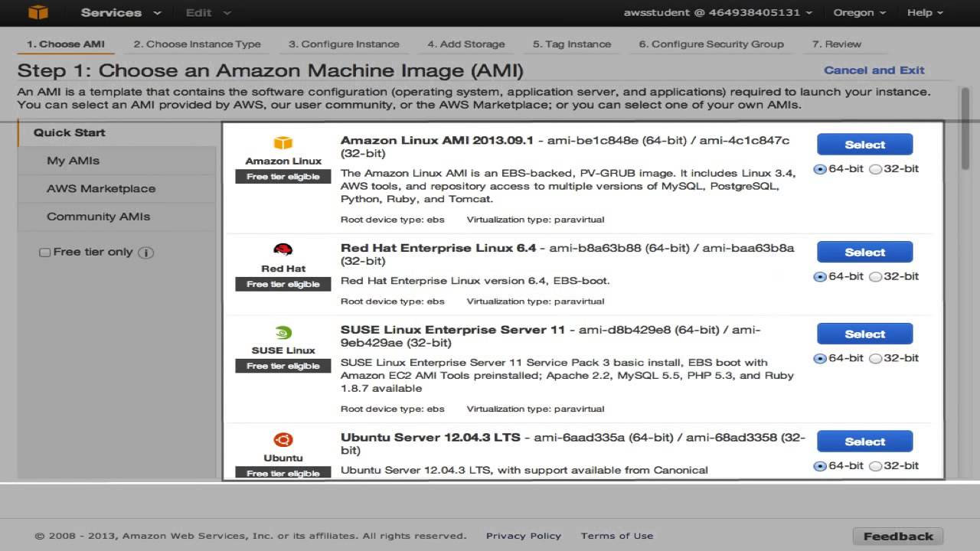The image size is (980, 551).
Task: Select the SUSE Linux Enterprise Server 11 AMI
Action: point(864,334)
